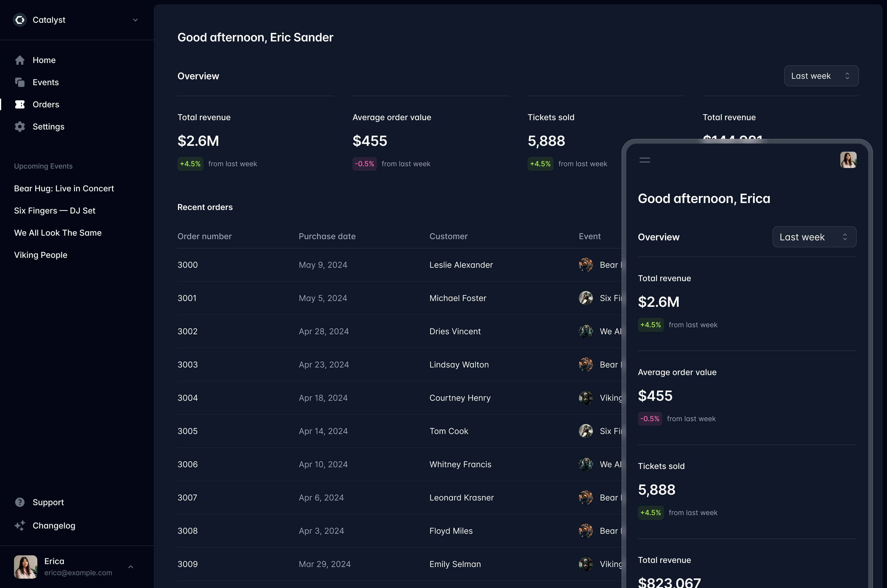Open the desktop Last week period dropdown
Image resolution: width=887 pixels, height=588 pixels.
click(821, 76)
